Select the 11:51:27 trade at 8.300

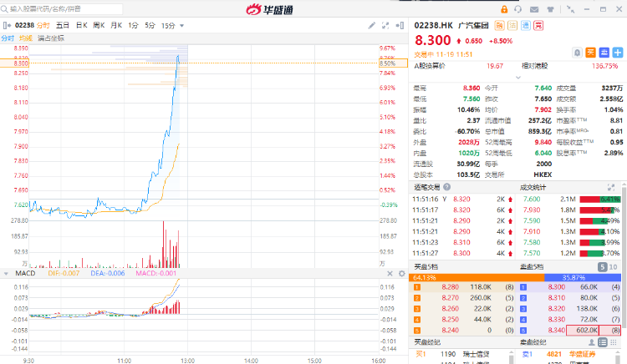(461, 253)
